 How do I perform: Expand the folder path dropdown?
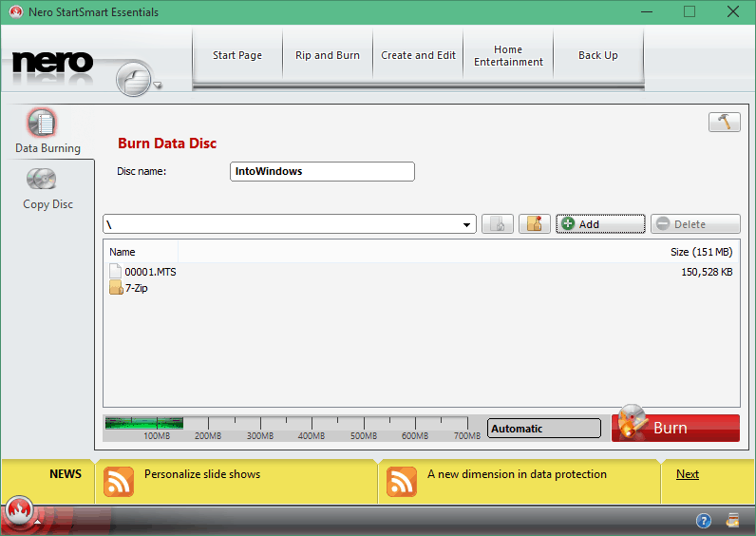point(467,225)
